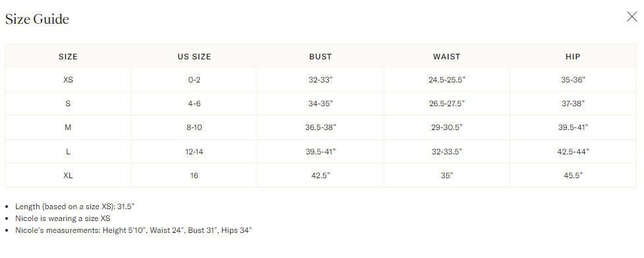Screen dimensions: 644x258
Task: Select the L size row label
Action: (x=68, y=152)
